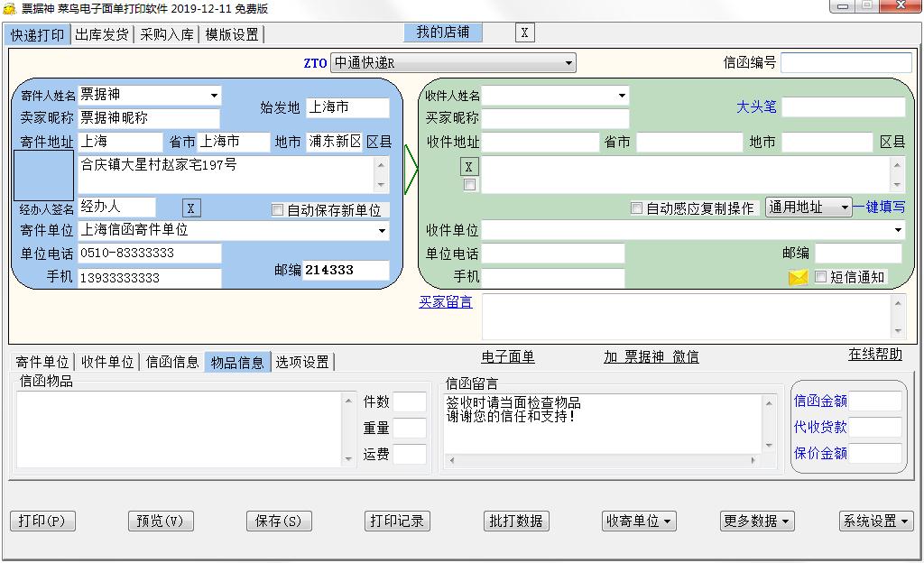Click the 信函编号 input field
The image size is (924, 563).
click(x=845, y=63)
